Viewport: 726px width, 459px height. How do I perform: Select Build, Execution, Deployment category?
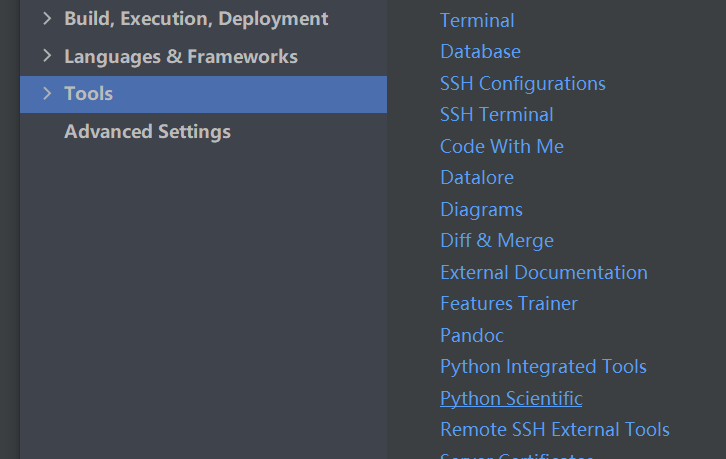tap(196, 19)
